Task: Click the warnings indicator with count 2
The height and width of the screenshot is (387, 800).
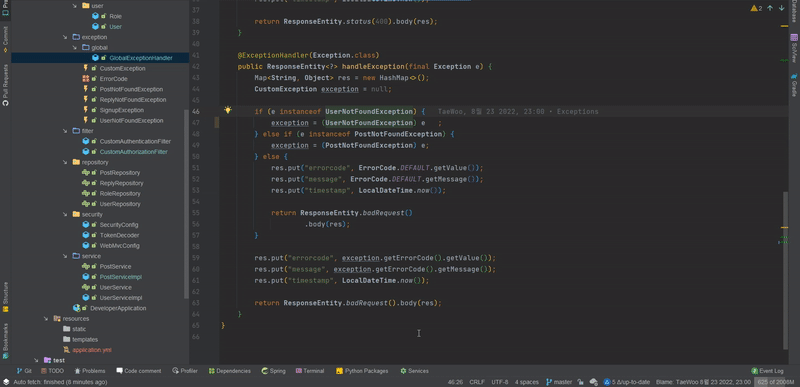Action: pos(756,8)
